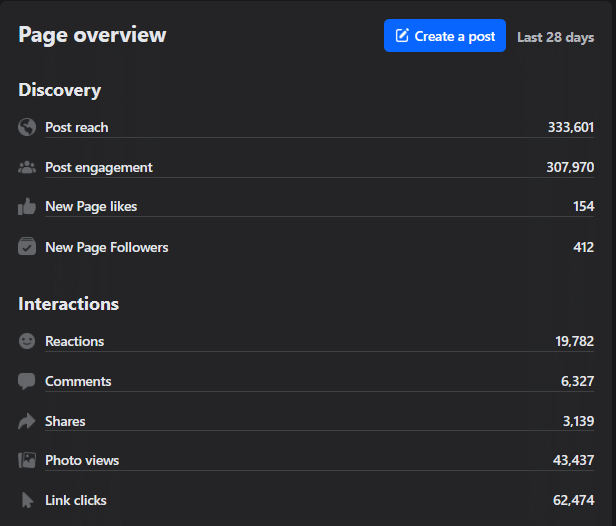Screen dimensions: 616x526
Task: Click the smiley face Reactions icon
Action: (x=27, y=341)
